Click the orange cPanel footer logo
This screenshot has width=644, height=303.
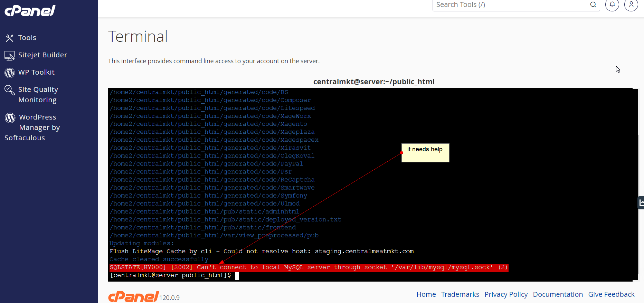(133, 296)
